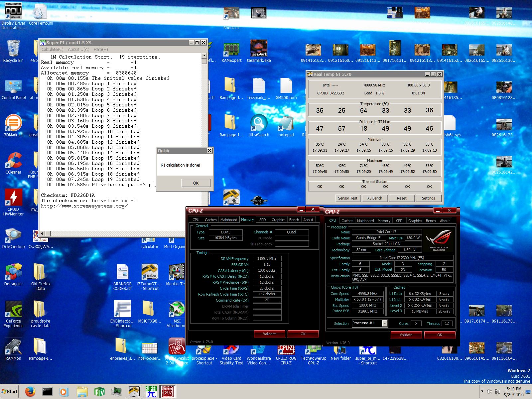This screenshot has height=399, width=532.
Task: Click the ROG CPU-Z taskbar button
Action: click(x=168, y=392)
